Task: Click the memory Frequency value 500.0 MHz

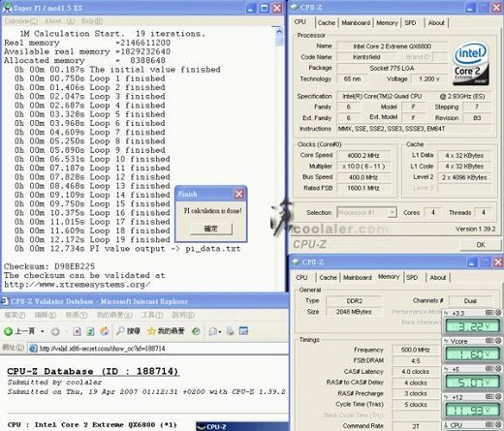Action: 415,350
